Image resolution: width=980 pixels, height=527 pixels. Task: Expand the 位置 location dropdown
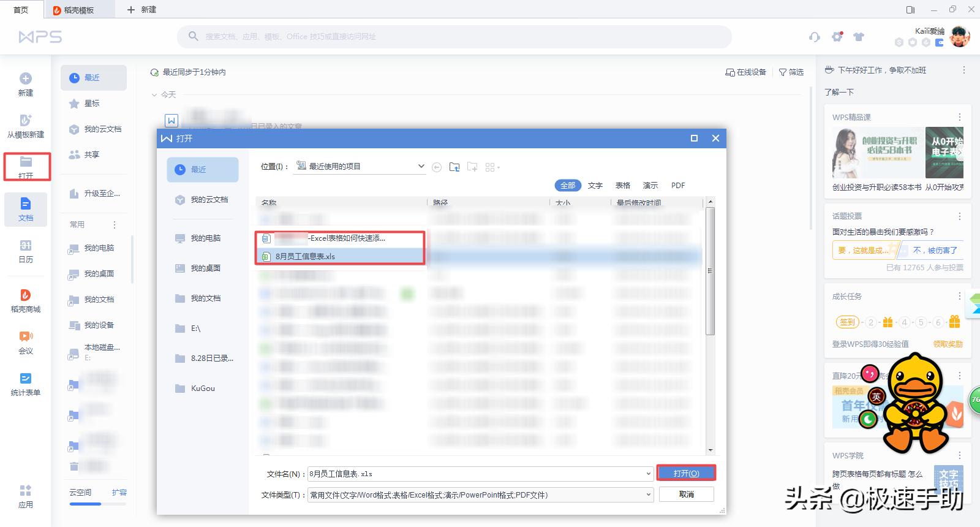coord(421,166)
